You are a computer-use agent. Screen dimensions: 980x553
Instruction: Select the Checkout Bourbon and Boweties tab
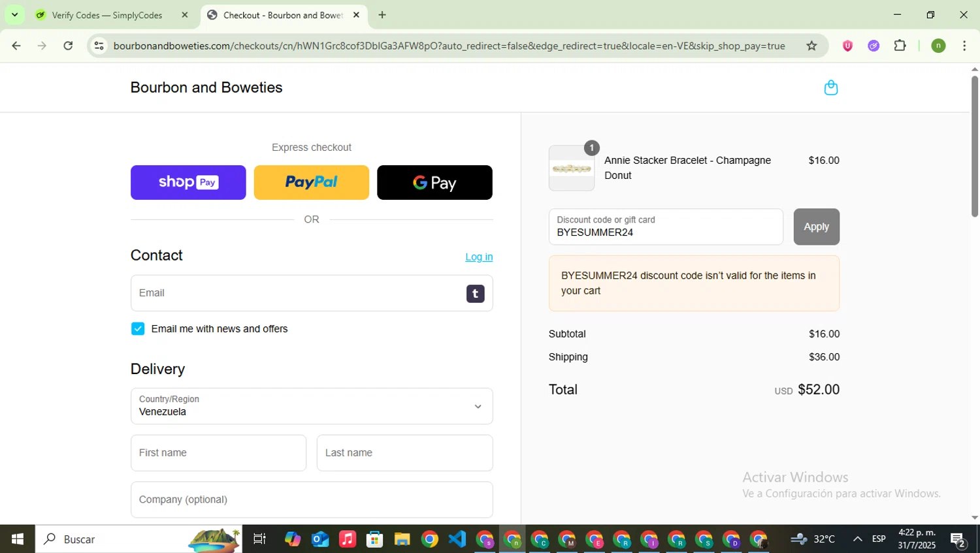pyautogui.click(x=284, y=15)
